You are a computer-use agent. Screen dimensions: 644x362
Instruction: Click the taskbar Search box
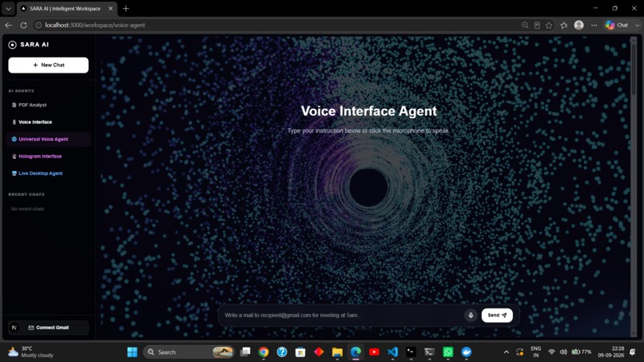click(189, 352)
